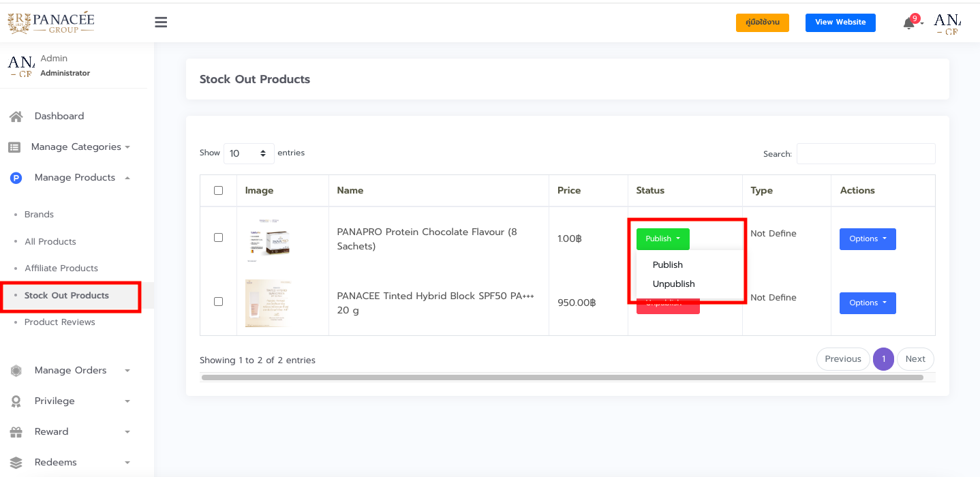
Task: Click the Manage Orders icon
Action: 16,371
